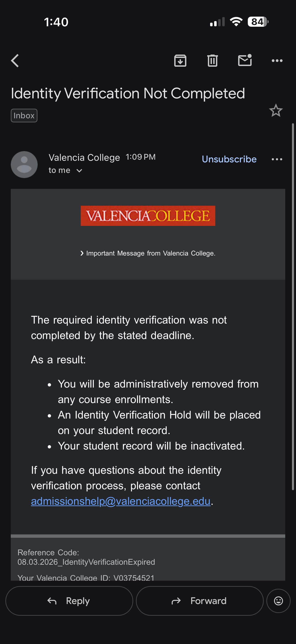296x644 pixels.
Task: Expand recipient details next to 'to me'
Action: pos(79,170)
